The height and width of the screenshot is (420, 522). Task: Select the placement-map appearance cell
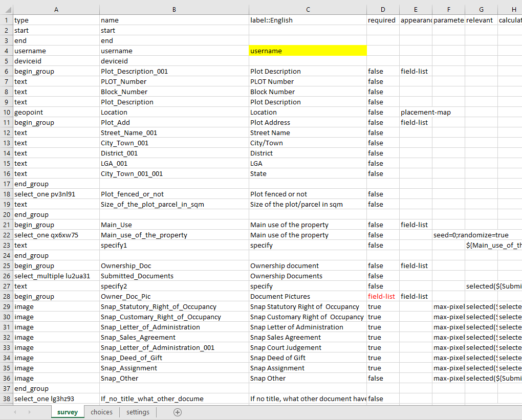point(425,112)
